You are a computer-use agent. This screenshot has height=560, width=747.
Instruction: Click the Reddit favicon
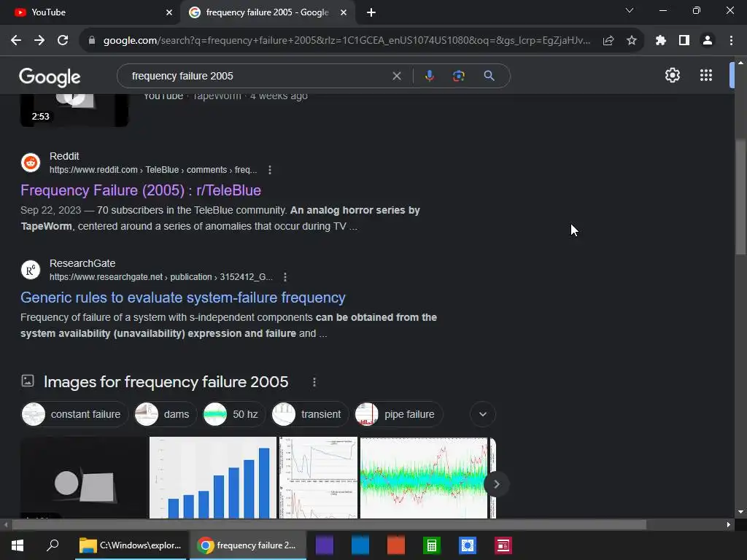click(x=31, y=163)
